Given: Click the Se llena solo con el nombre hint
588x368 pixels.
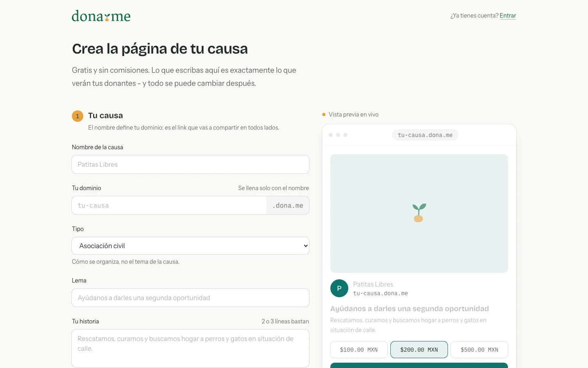Looking at the screenshot, I should point(274,188).
